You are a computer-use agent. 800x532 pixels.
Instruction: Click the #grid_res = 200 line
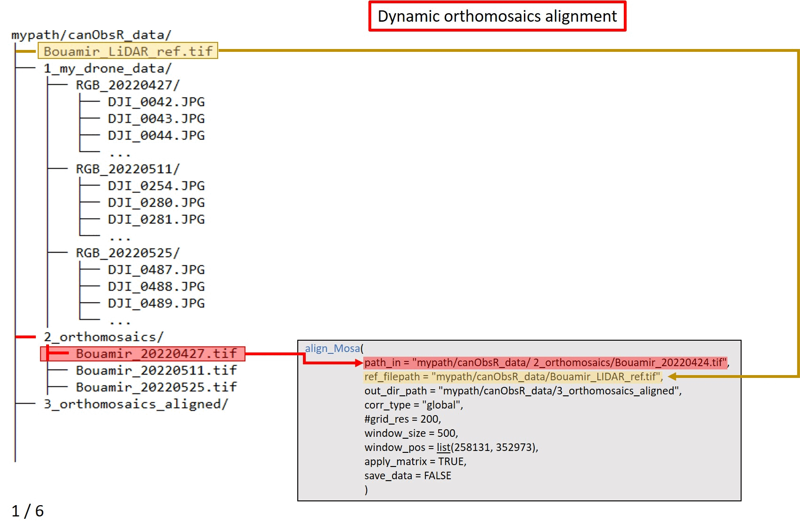pyautogui.click(x=403, y=419)
